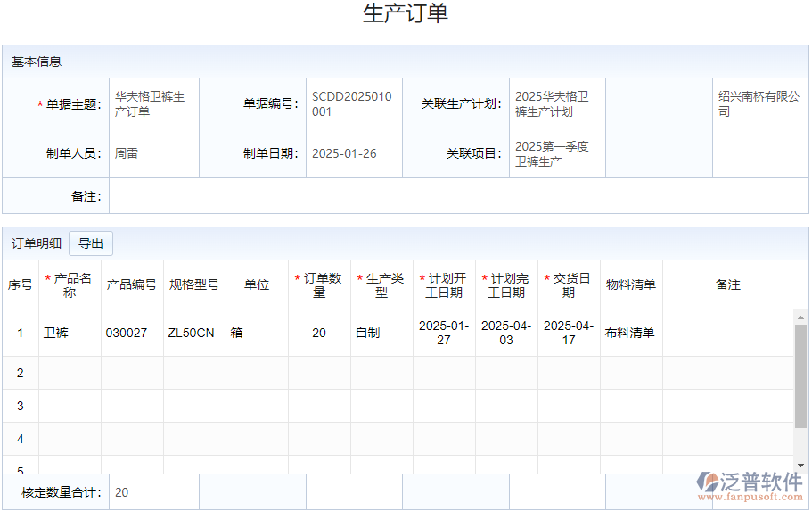Click the 规格型号 column header

click(x=194, y=284)
